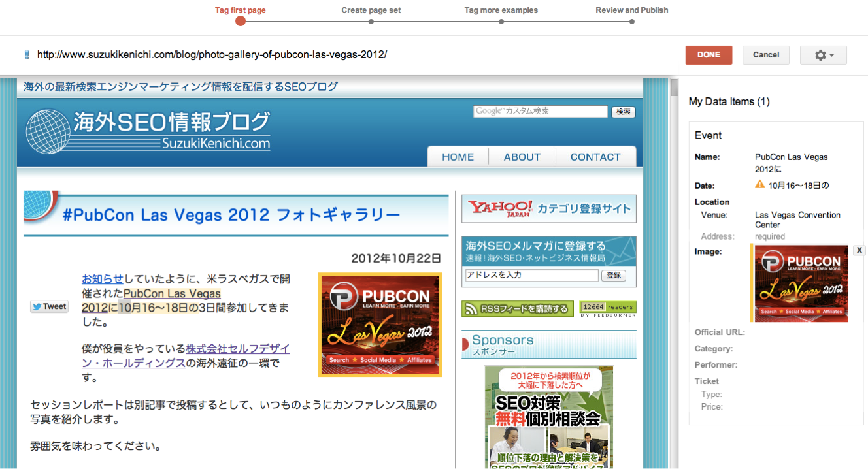Viewport: 868px width, 469px height.
Task: Click the My Data Items (1) heading
Action: point(729,102)
